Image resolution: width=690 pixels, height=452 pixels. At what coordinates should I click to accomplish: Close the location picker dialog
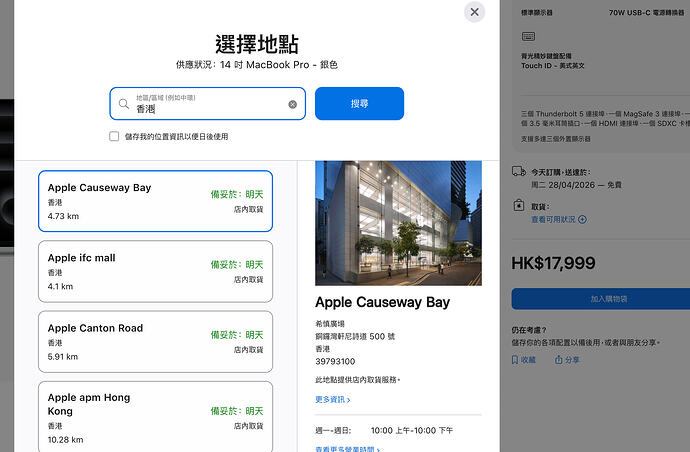pos(474,12)
